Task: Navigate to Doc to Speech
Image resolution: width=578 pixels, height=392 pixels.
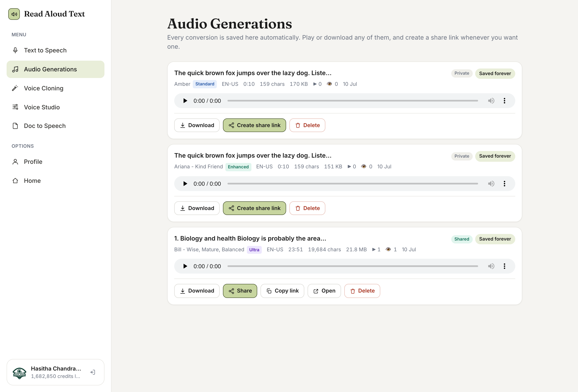Action: pos(55,126)
